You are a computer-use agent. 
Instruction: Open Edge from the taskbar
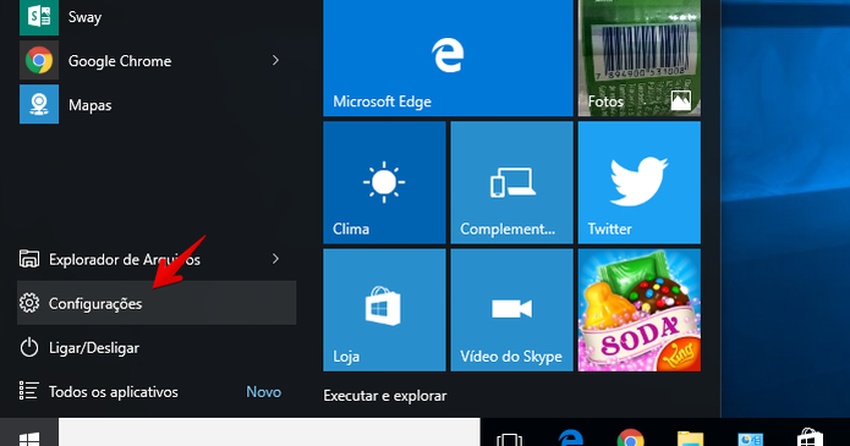(571, 438)
